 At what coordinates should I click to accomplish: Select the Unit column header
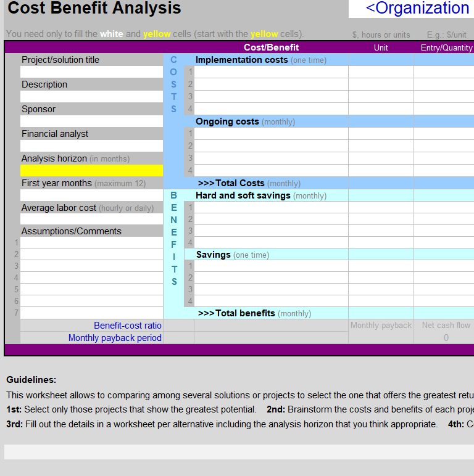(x=381, y=48)
